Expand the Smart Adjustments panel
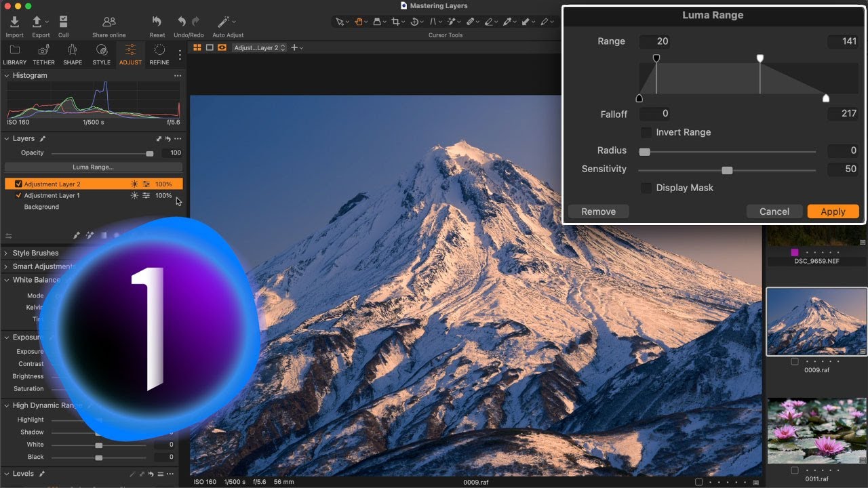The height and width of the screenshot is (488, 868). point(6,266)
